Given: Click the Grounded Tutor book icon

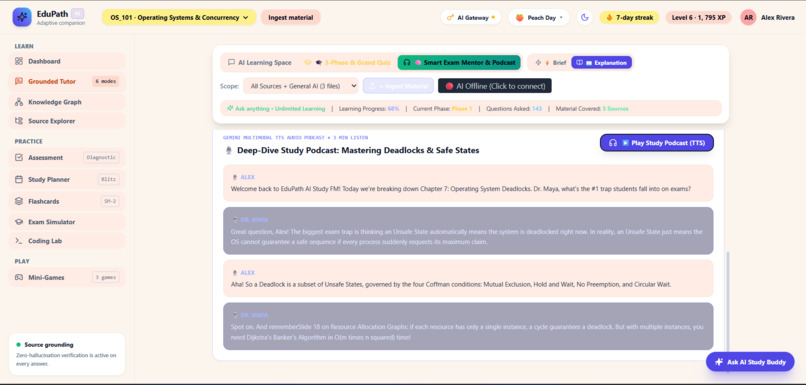Looking at the screenshot, I should click(19, 81).
